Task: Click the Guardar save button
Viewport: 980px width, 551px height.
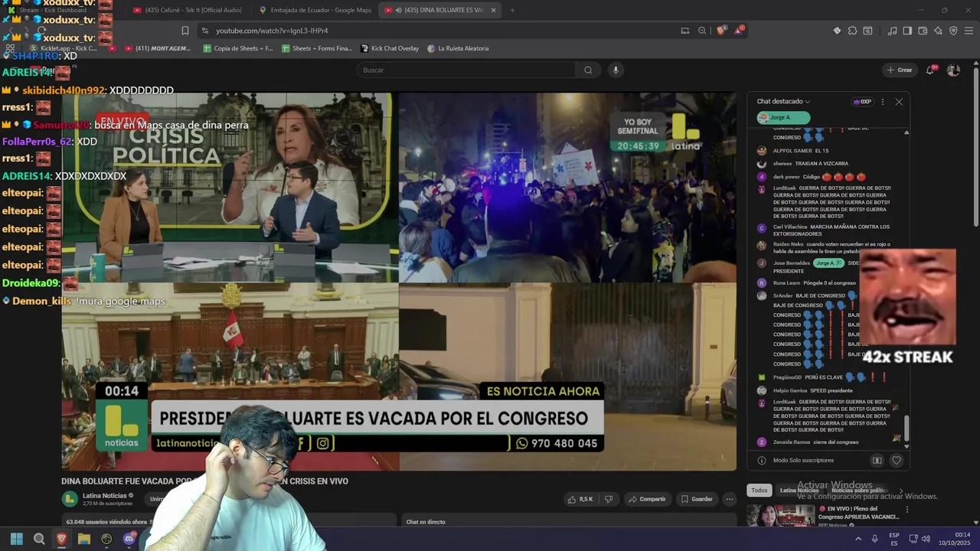Action: (697, 499)
